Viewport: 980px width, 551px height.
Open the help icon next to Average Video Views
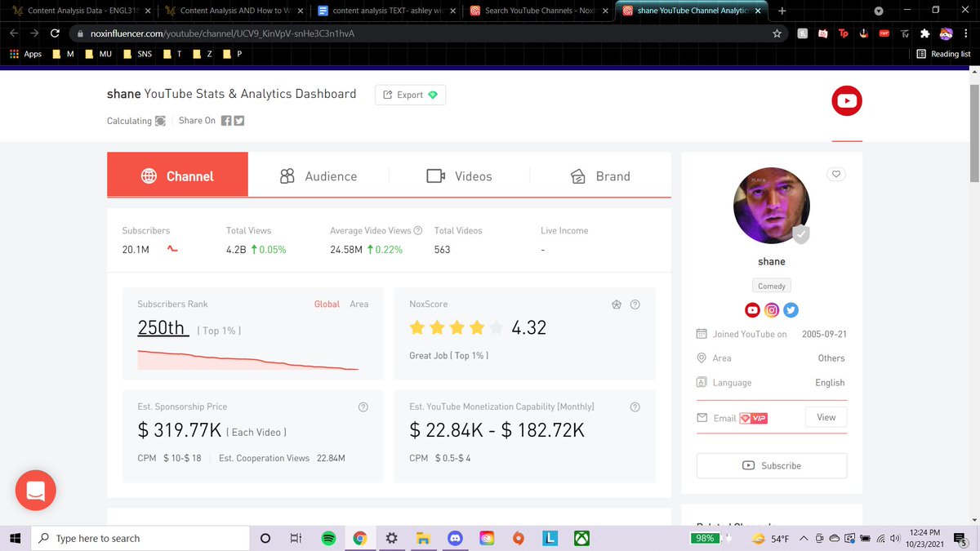pyautogui.click(x=418, y=231)
